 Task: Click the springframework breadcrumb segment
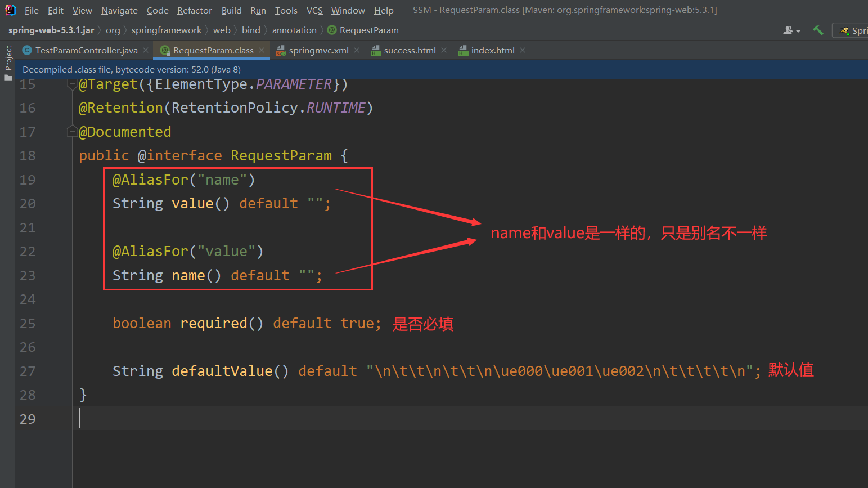point(167,30)
